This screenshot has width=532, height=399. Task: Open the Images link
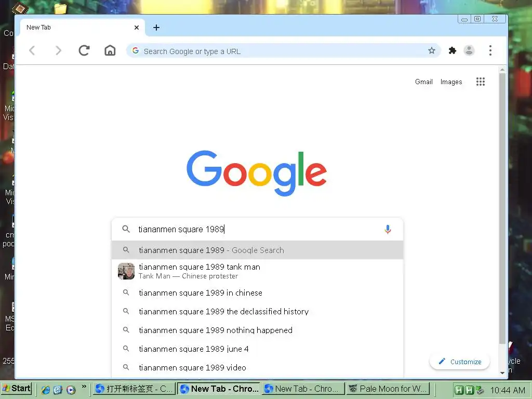click(x=451, y=82)
